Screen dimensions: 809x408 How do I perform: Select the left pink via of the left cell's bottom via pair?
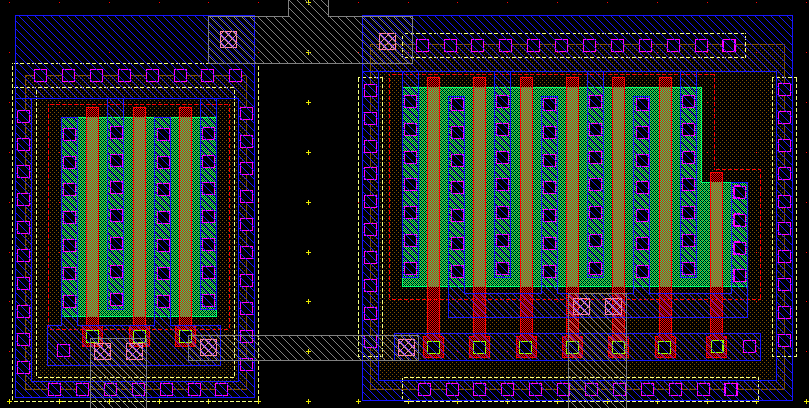(102, 351)
